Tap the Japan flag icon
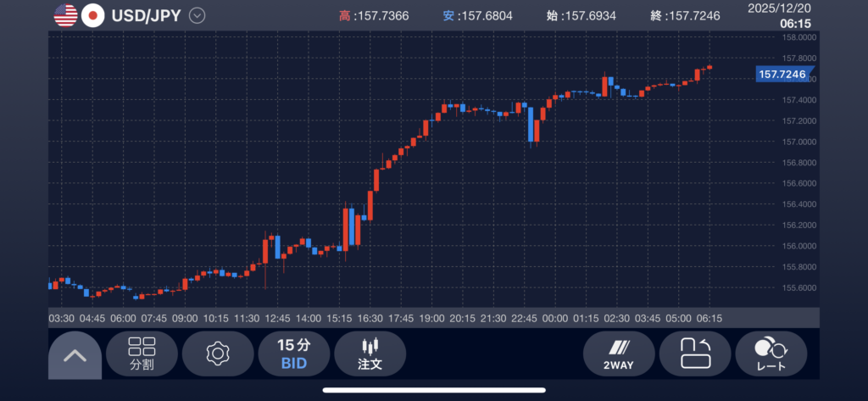Image resolution: width=868 pixels, height=401 pixels. pos(92,15)
